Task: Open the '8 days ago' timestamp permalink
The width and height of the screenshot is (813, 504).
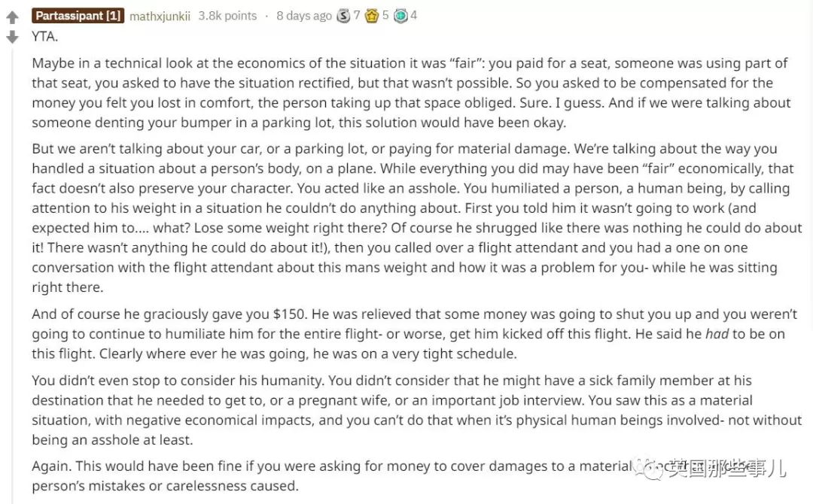Action: pos(303,16)
